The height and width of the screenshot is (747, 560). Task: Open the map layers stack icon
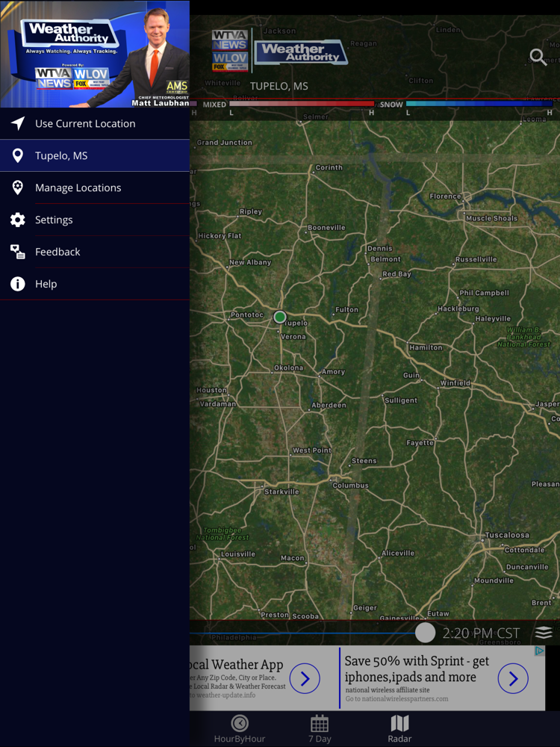coord(544,632)
